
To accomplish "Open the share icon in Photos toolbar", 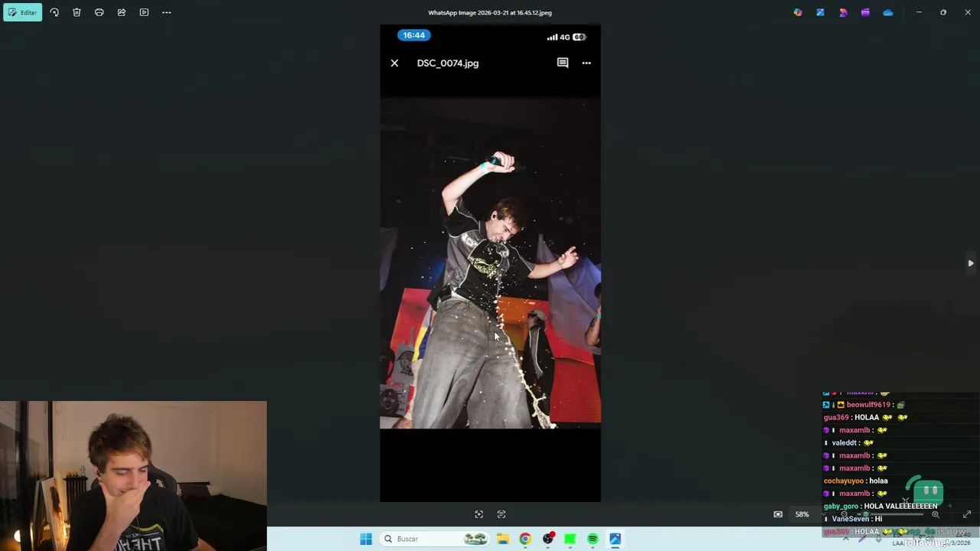I will point(122,12).
